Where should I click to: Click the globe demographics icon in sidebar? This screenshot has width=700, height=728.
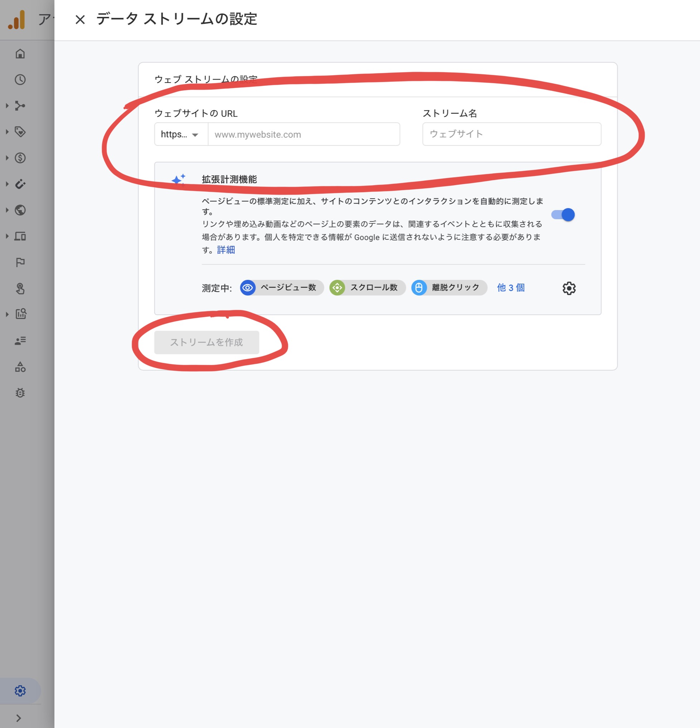20,210
